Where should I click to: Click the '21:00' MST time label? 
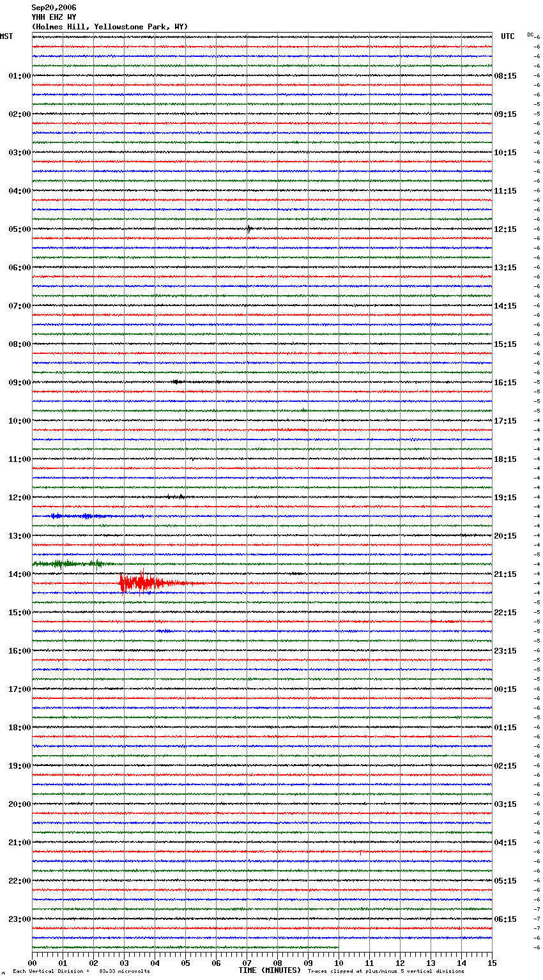click(x=20, y=843)
